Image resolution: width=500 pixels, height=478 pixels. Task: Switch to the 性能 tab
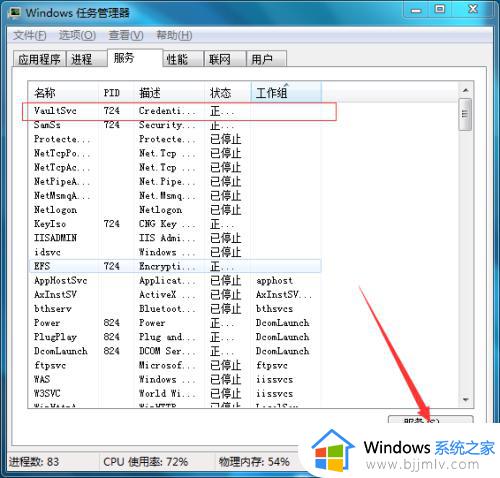coord(183,59)
